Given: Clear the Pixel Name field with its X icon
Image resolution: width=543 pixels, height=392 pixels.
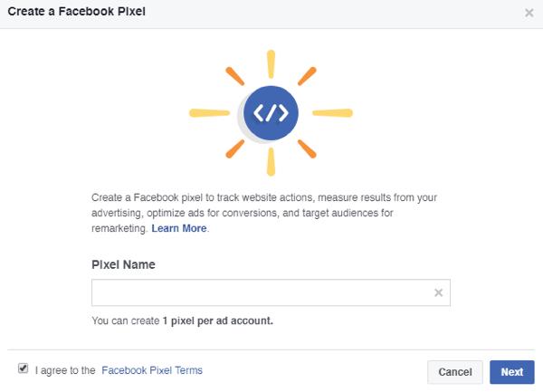Looking at the screenshot, I should click(438, 292).
